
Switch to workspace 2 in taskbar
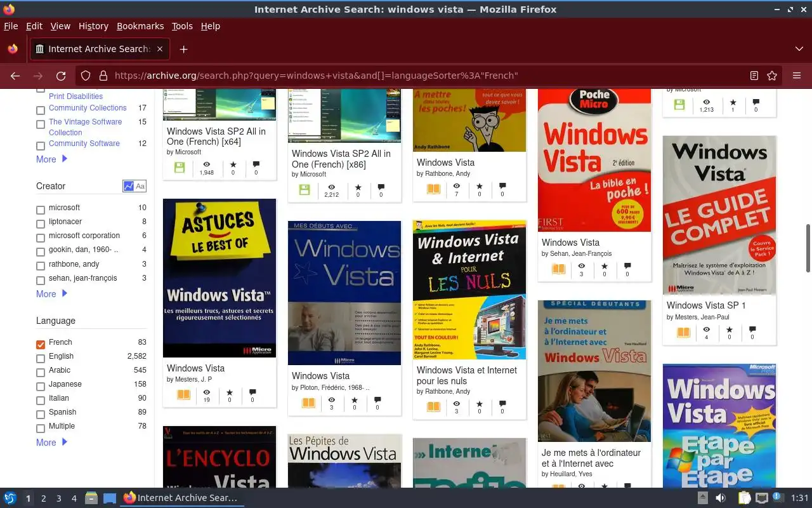44,498
